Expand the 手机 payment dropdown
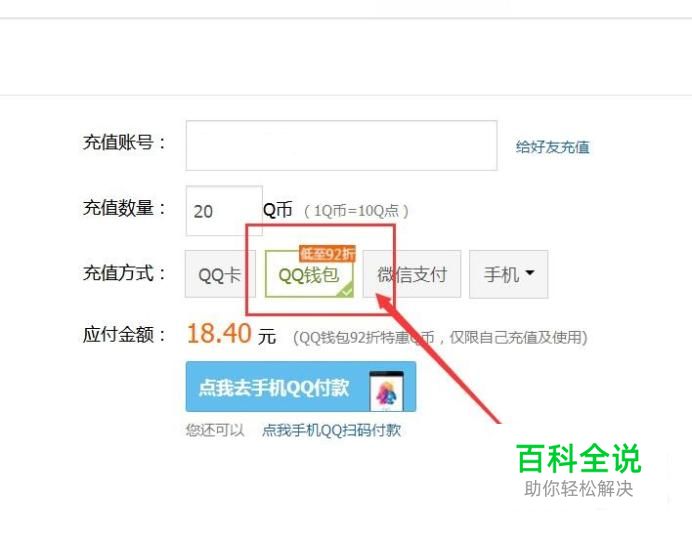The image size is (692, 533). [x=508, y=274]
